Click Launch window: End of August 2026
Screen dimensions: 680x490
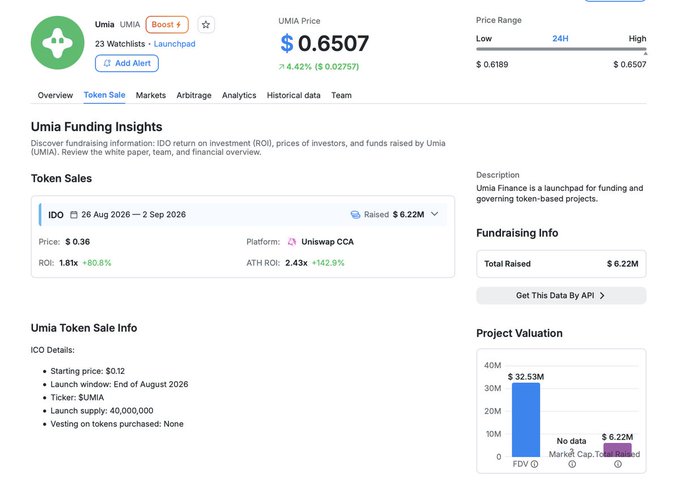[119, 384]
